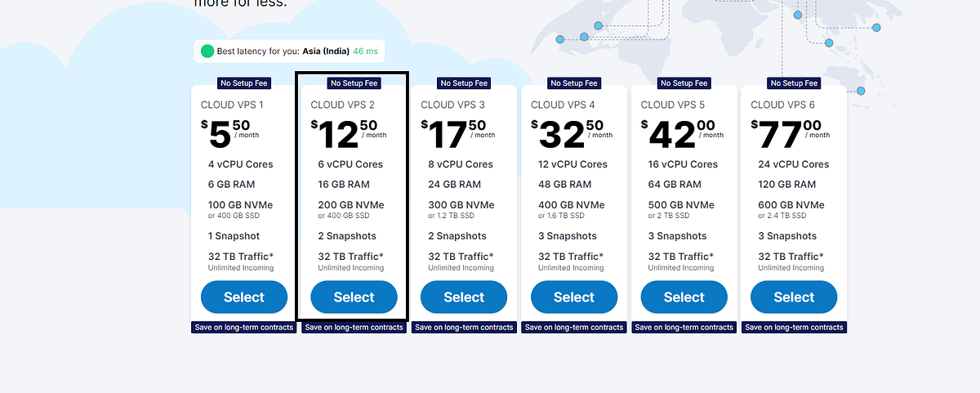Viewport: 980px width, 393px height.
Task: Open long-term contracts savings under VPS 6
Action: (794, 327)
